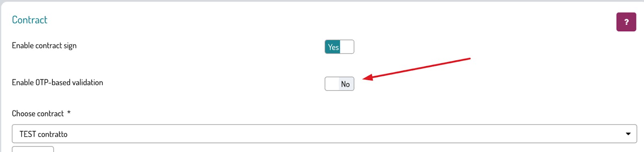This screenshot has height=152, width=644.
Task: Click the empty middle area of contract select box
Action: click(324, 134)
